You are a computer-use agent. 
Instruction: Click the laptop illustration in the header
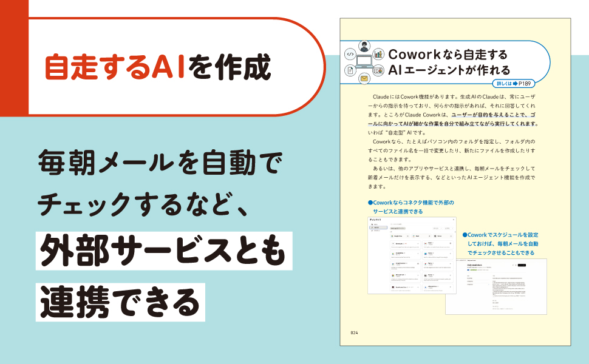point(364,61)
